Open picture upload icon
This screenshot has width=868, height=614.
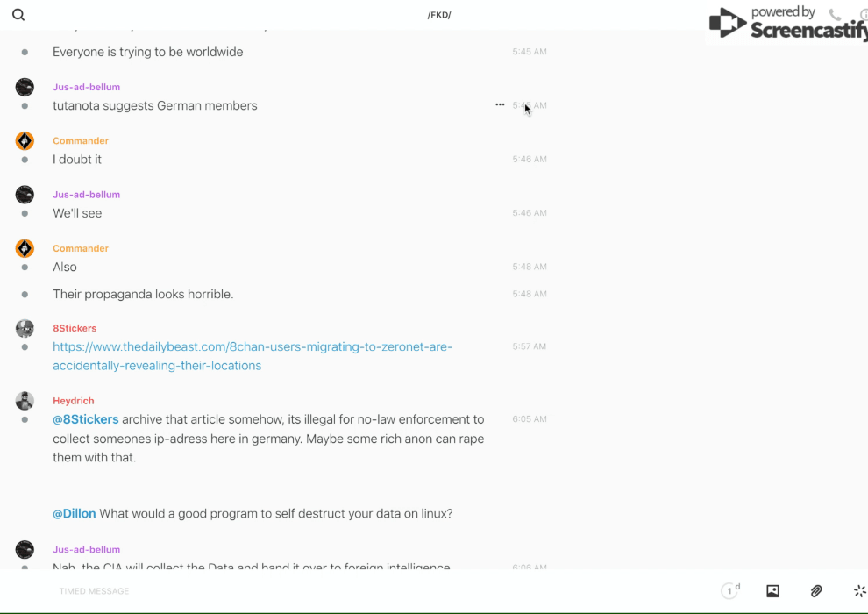772,591
